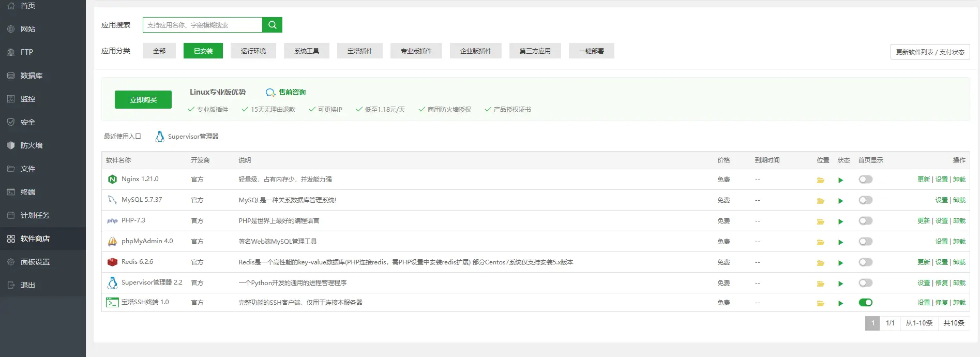Open 首页 in the sidebar
The width and height of the screenshot is (980, 357).
pyautogui.click(x=43, y=6)
